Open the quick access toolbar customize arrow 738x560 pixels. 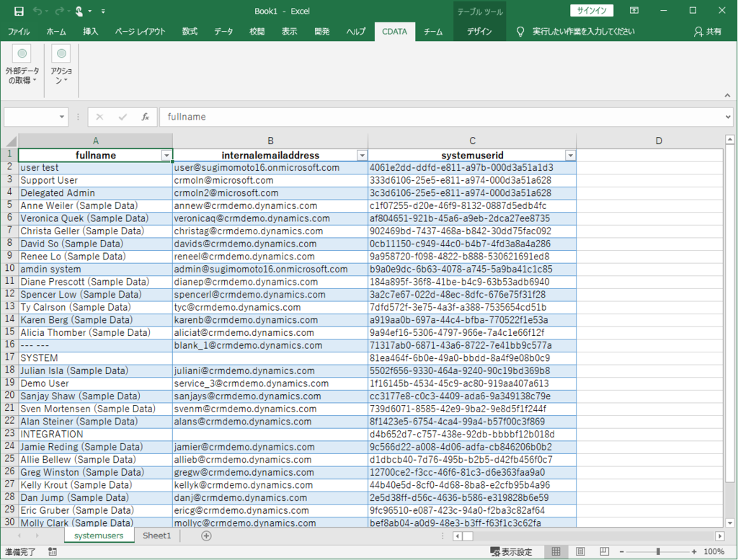pos(103,11)
